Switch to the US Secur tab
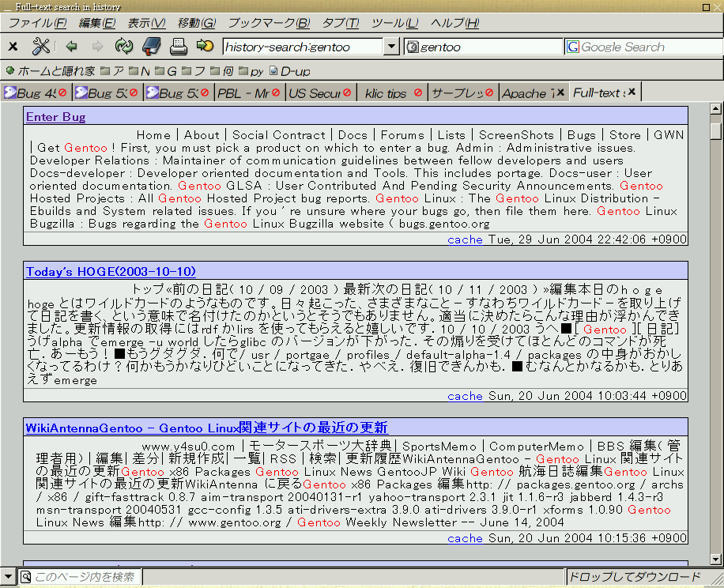724x588 pixels. (315, 92)
